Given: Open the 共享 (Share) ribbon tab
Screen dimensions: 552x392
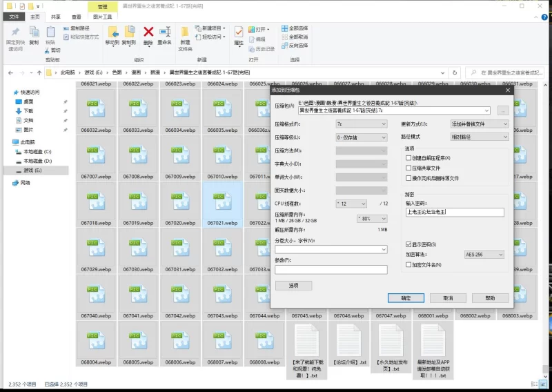Looking at the screenshot, I should 55,17.
